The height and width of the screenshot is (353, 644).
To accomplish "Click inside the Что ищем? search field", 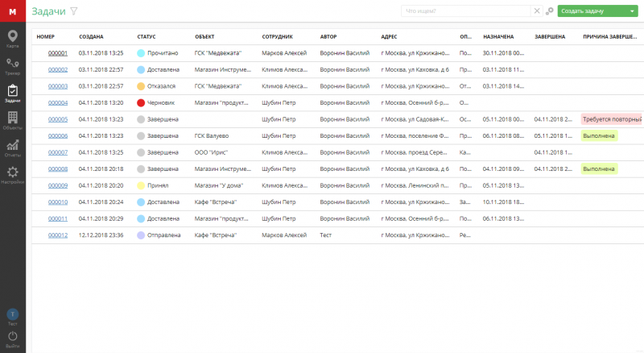I will (465, 11).
